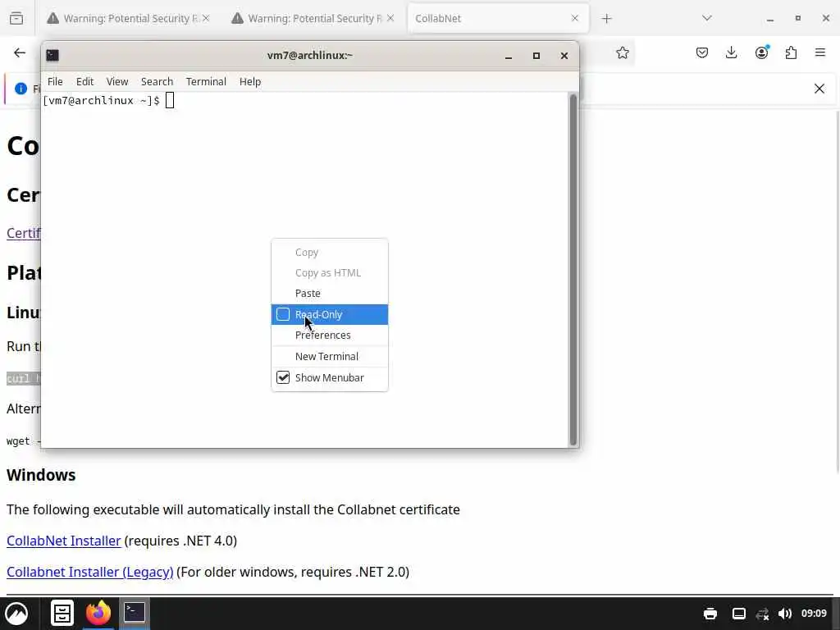Open the Firefox View icon at tab strip
The image size is (840, 630).
(16, 18)
